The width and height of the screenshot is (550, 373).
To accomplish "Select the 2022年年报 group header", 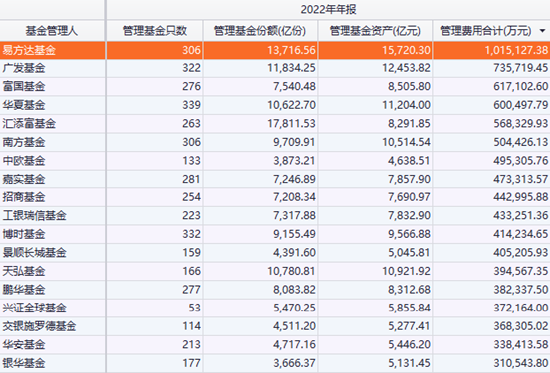I will tap(328, 9).
